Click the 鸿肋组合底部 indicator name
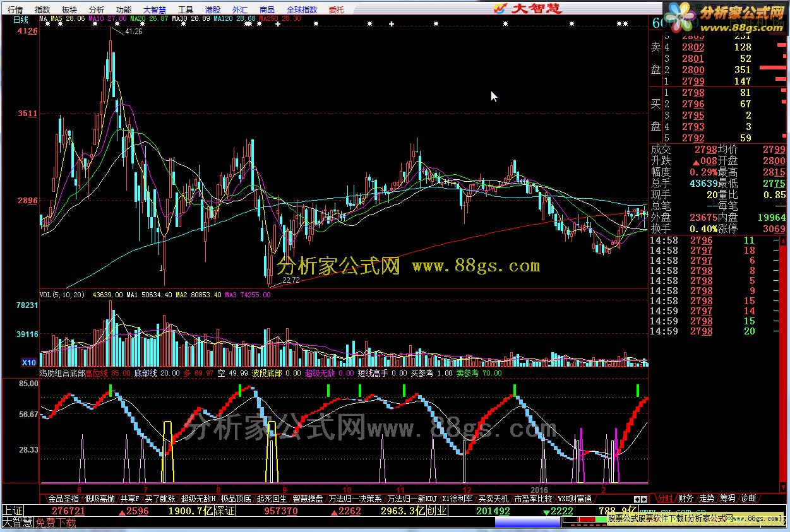 pyautogui.click(x=61, y=373)
